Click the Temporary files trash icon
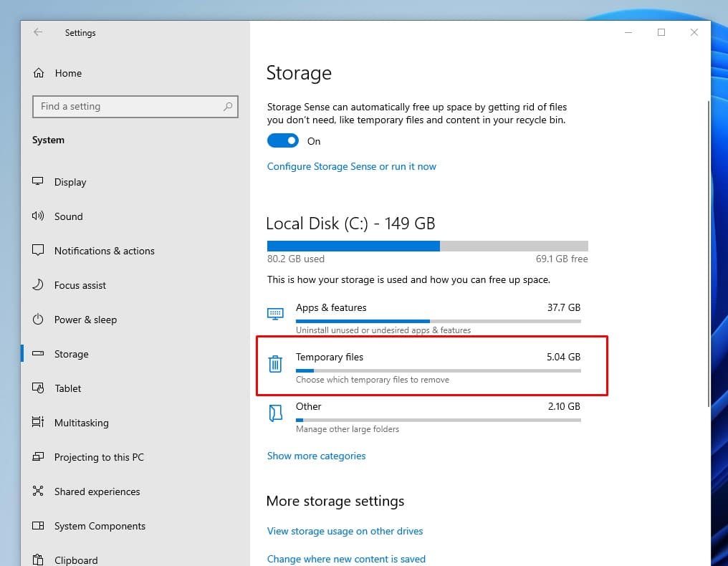This screenshot has width=728, height=566. (275, 364)
